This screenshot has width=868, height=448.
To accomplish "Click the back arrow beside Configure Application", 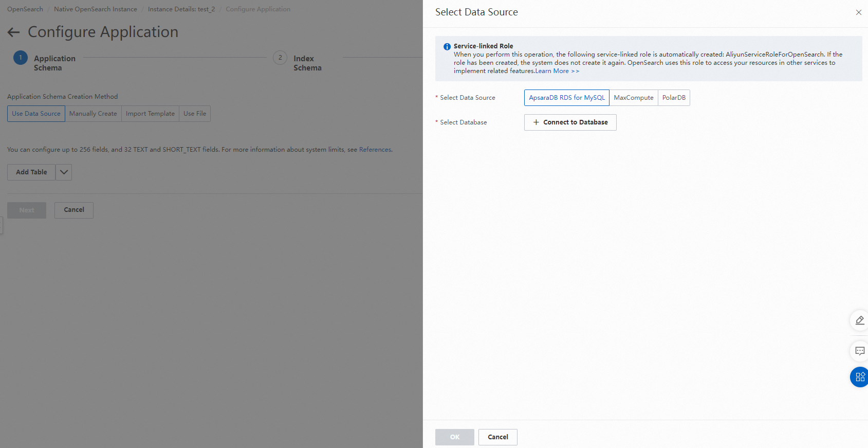I will pos(13,32).
